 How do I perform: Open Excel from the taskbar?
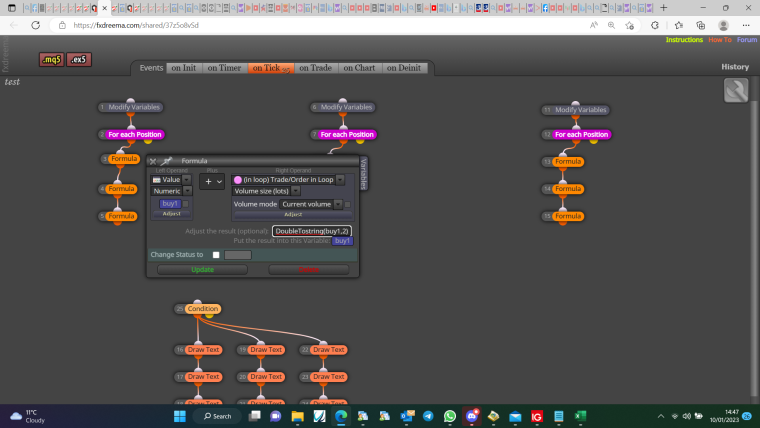coord(580,416)
